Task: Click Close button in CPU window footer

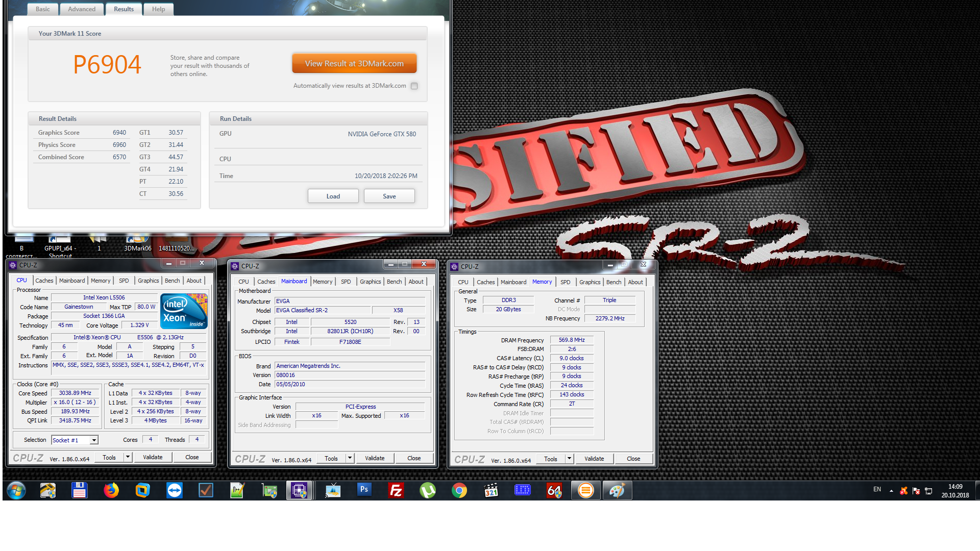Action: pos(192,457)
